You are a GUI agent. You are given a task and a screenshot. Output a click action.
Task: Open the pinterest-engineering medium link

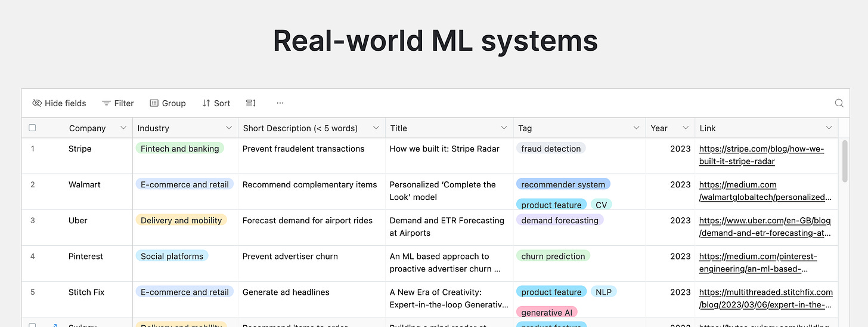[758, 263]
